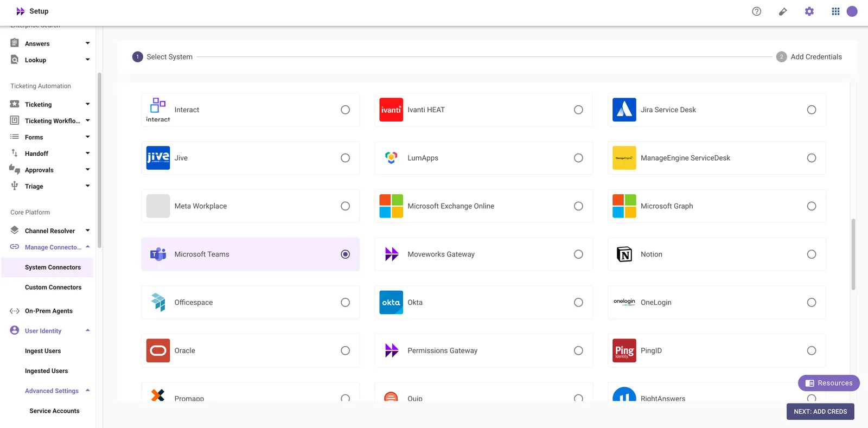Screen dimensions: 868x428
Task: Expand the Ticketing dropdown arrow
Action: (87, 104)
